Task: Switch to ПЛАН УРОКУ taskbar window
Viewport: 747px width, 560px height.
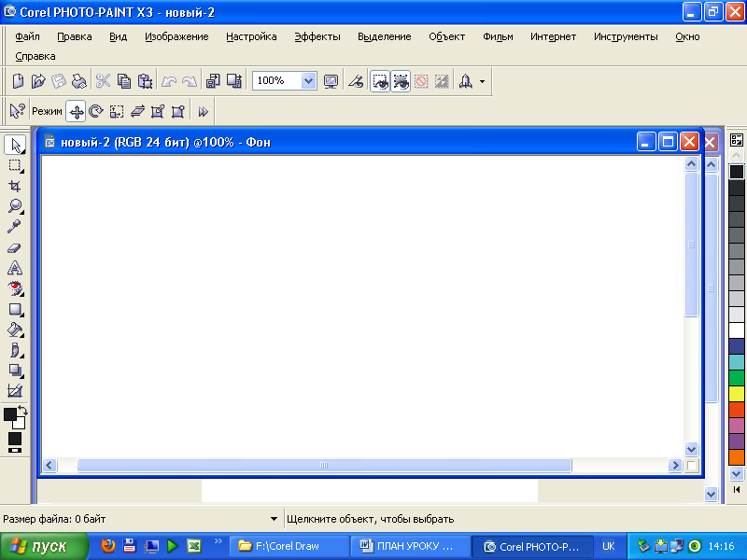Action: pos(410,546)
